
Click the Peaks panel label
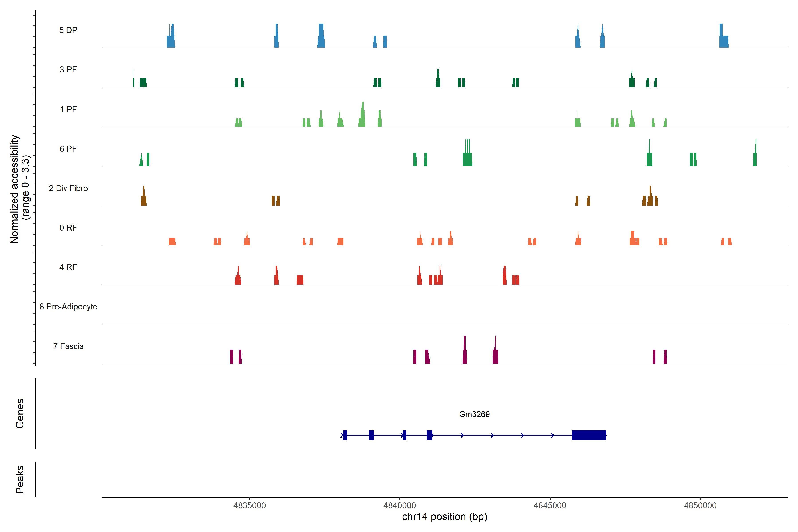tap(20, 479)
